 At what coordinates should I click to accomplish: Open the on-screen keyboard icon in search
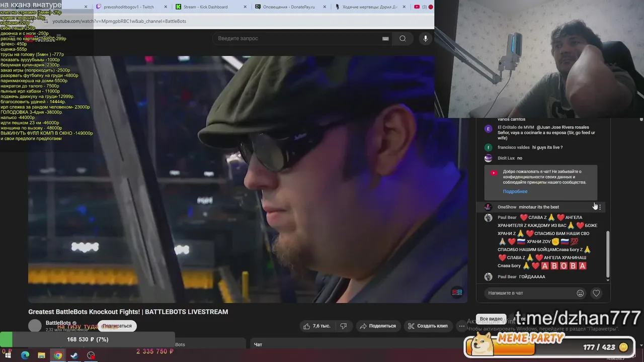[385, 39]
